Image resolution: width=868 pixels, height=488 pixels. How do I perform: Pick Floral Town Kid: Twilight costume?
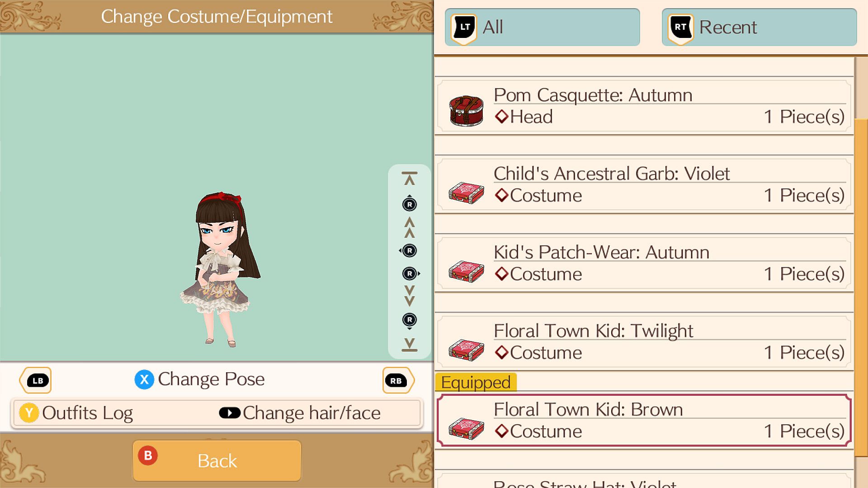[644, 342]
